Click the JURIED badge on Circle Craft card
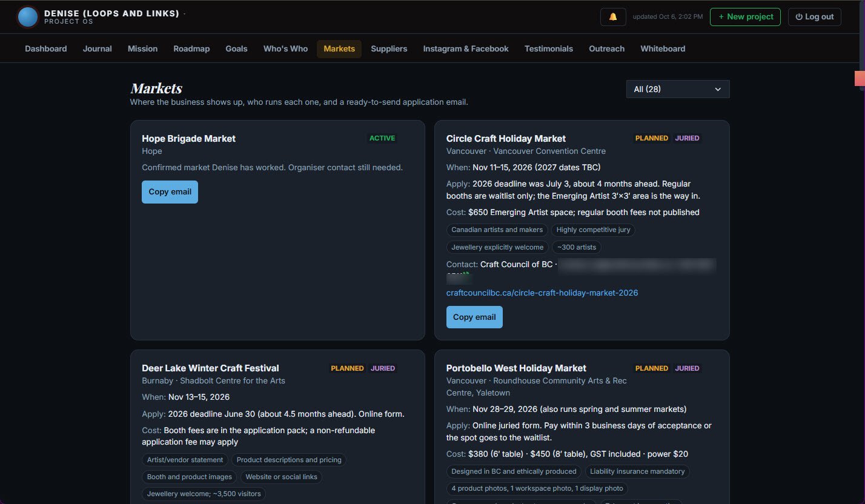Image resolution: width=865 pixels, height=504 pixels. click(687, 138)
